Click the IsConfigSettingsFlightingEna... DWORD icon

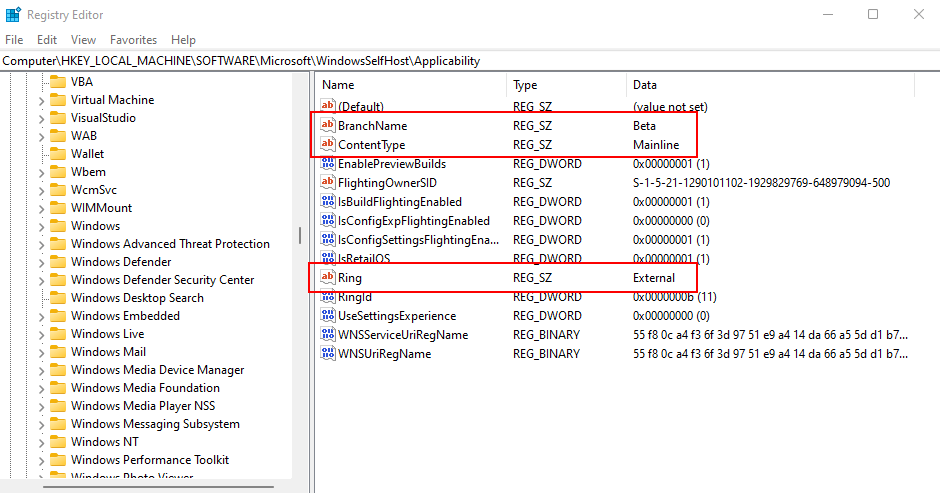327,239
